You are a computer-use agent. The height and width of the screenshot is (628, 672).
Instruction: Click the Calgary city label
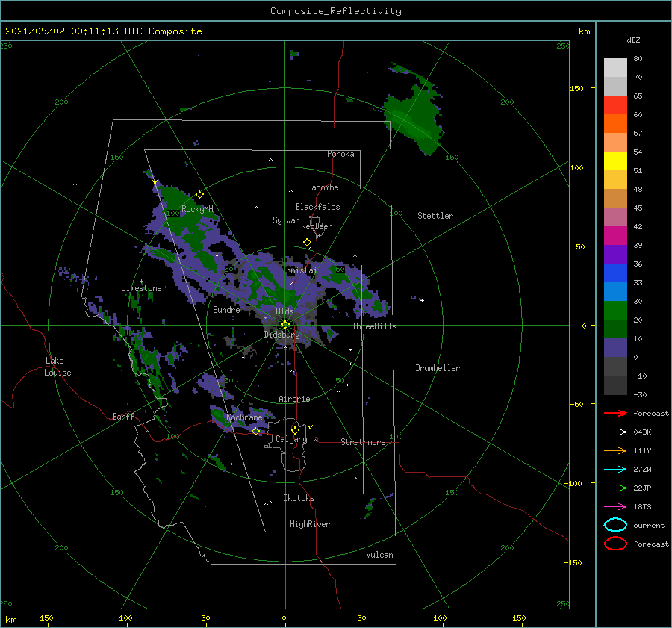291,439
